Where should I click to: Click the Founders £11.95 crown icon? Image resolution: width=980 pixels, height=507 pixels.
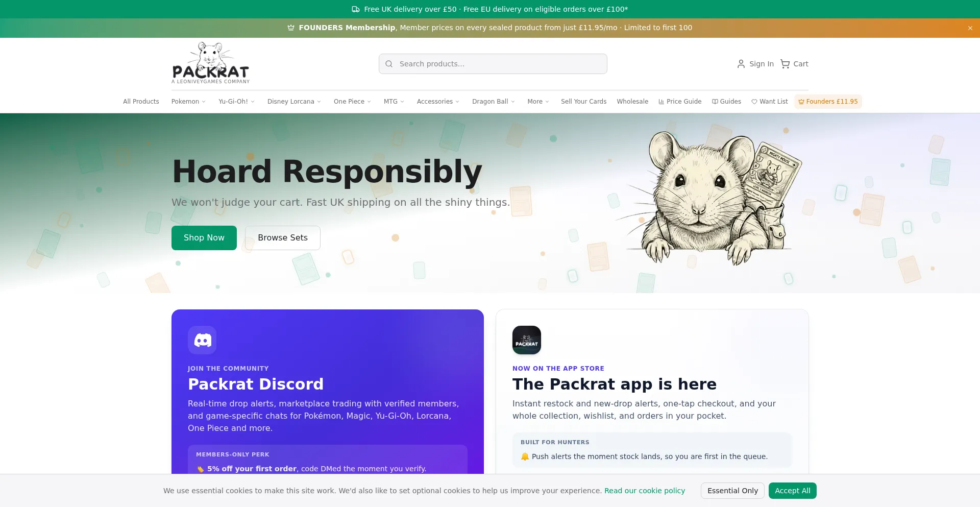point(801,102)
